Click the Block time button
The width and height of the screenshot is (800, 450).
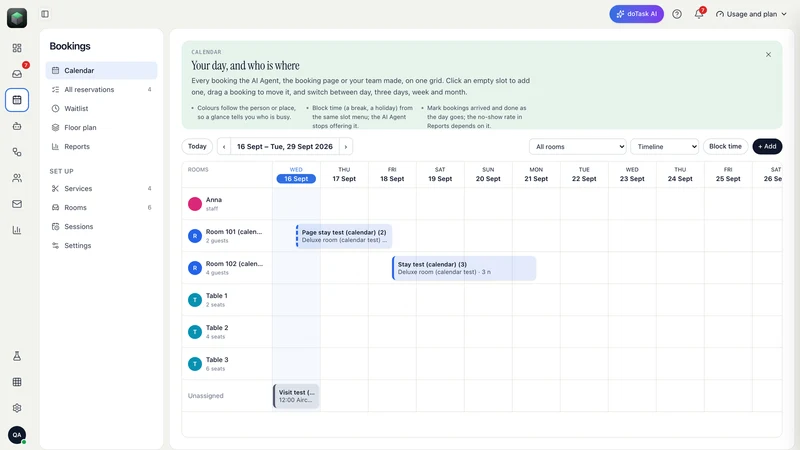(x=725, y=146)
